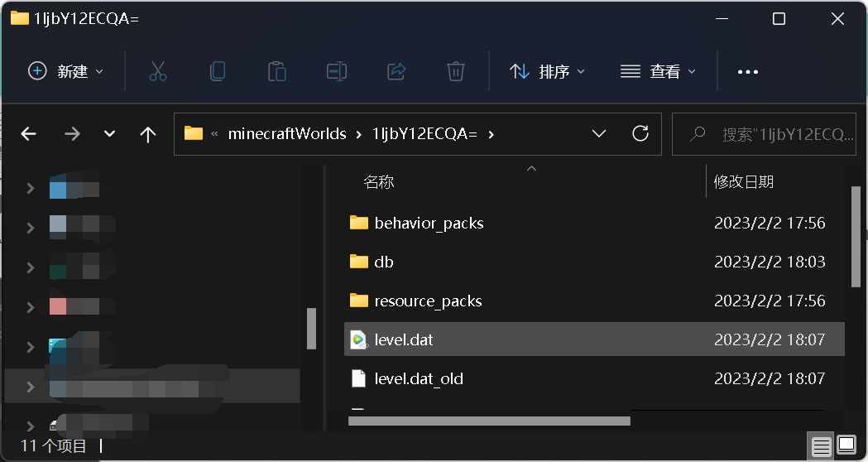Click the resource_packs folder icon
Viewport: 868px width, 462px height.
click(359, 301)
